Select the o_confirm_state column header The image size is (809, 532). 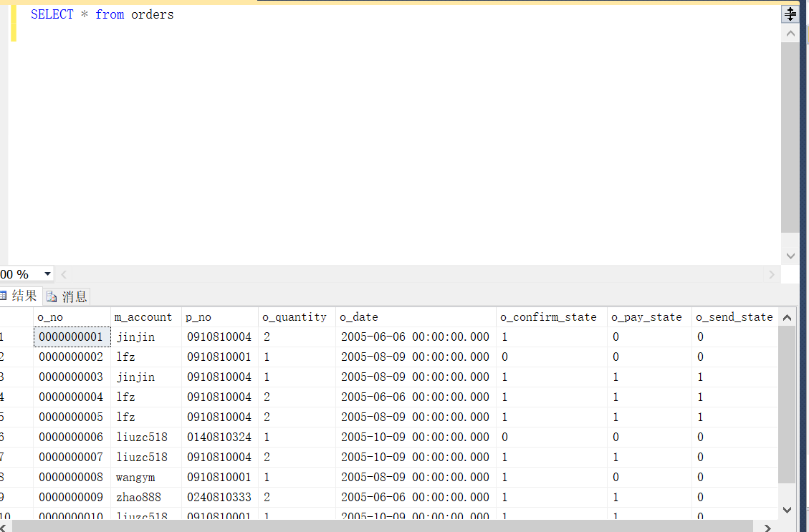tap(552, 317)
